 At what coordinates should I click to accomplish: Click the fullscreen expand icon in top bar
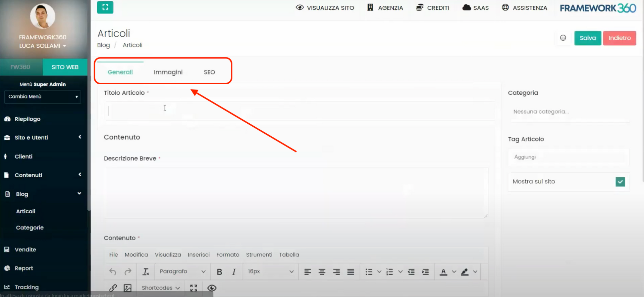[105, 7]
